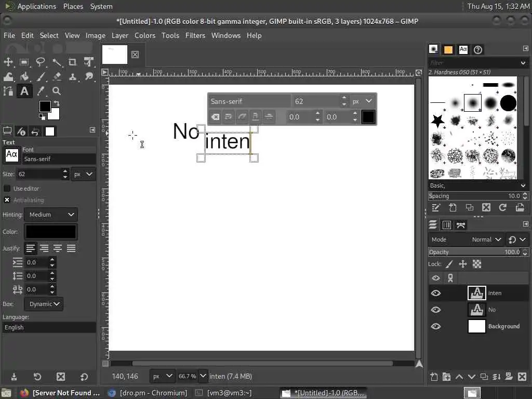Set justify to filled
Screen dimensions: 532x399
coord(71,248)
